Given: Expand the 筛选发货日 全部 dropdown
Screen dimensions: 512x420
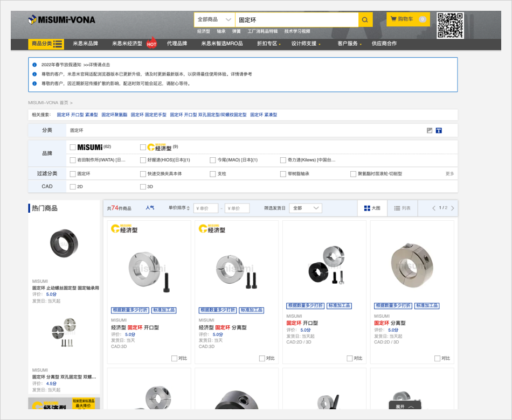Looking at the screenshot, I should (305, 208).
